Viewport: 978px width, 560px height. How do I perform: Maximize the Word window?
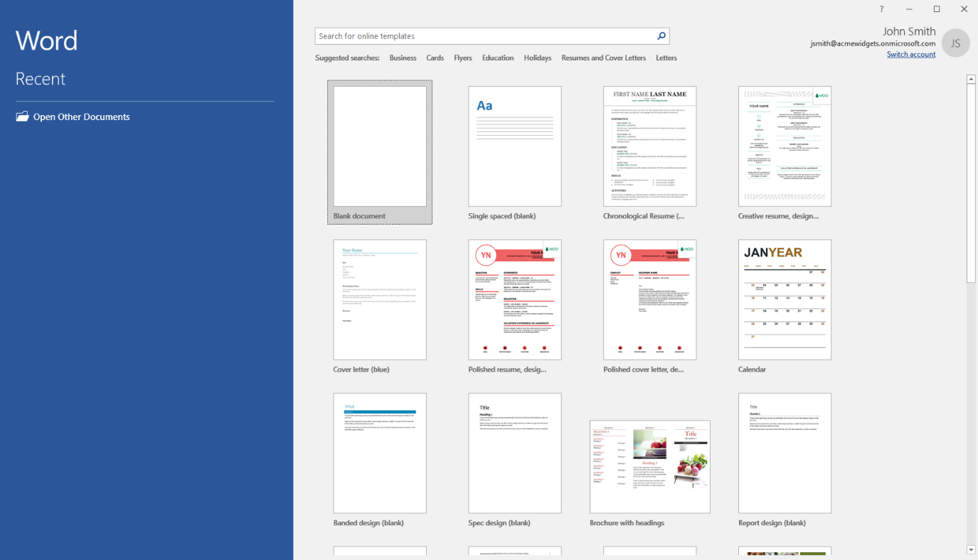[937, 9]
